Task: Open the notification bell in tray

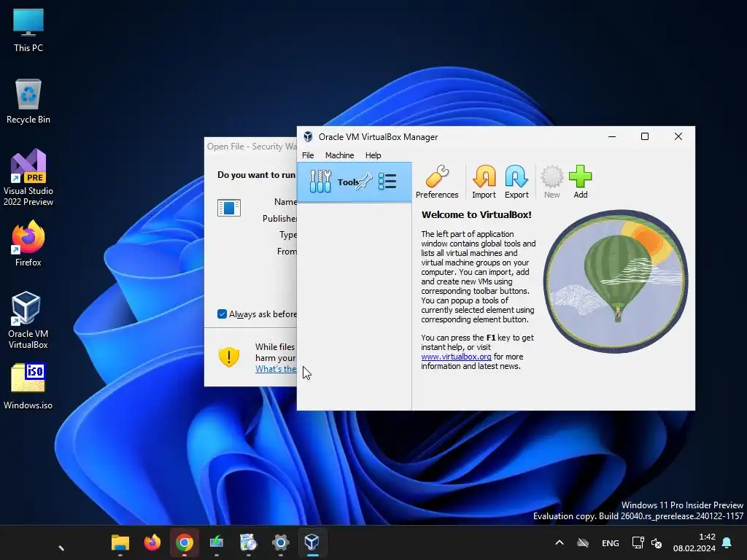Action: click(727, 542)
